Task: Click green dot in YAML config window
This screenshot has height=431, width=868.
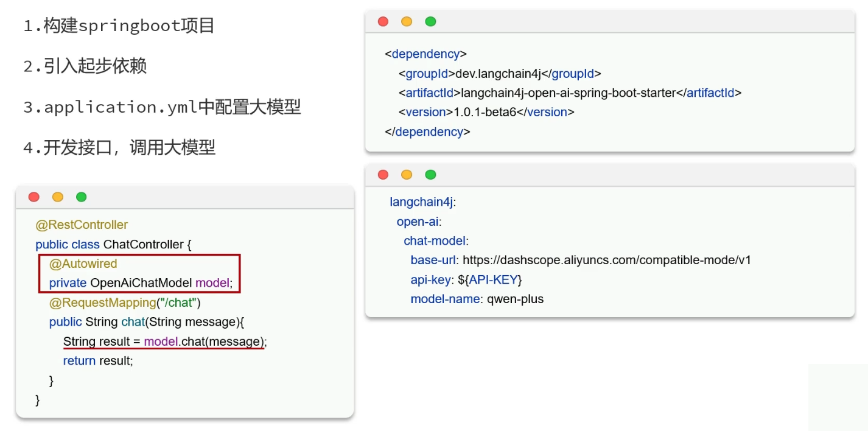Action: click(x=430, y=175)
